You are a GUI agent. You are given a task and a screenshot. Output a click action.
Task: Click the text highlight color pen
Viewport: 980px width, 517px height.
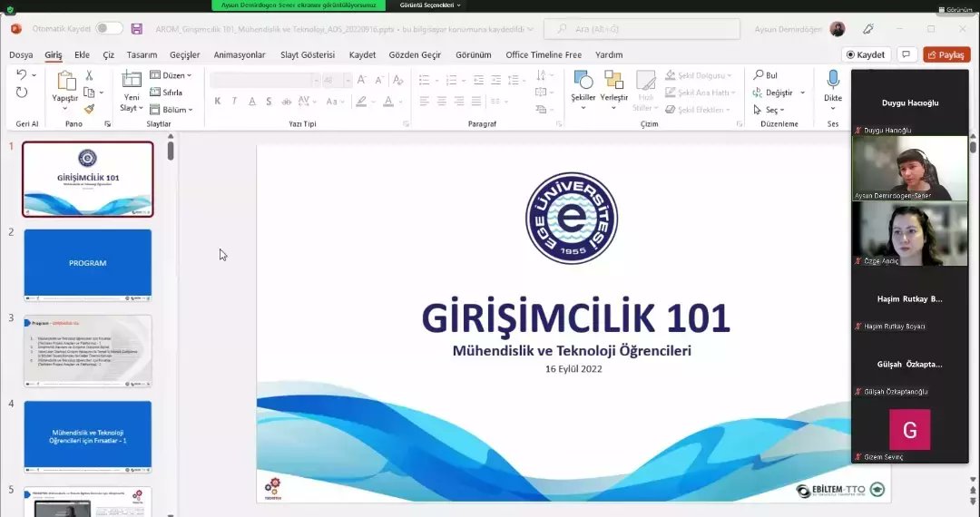pyautogui.click(x=360, y=102)
